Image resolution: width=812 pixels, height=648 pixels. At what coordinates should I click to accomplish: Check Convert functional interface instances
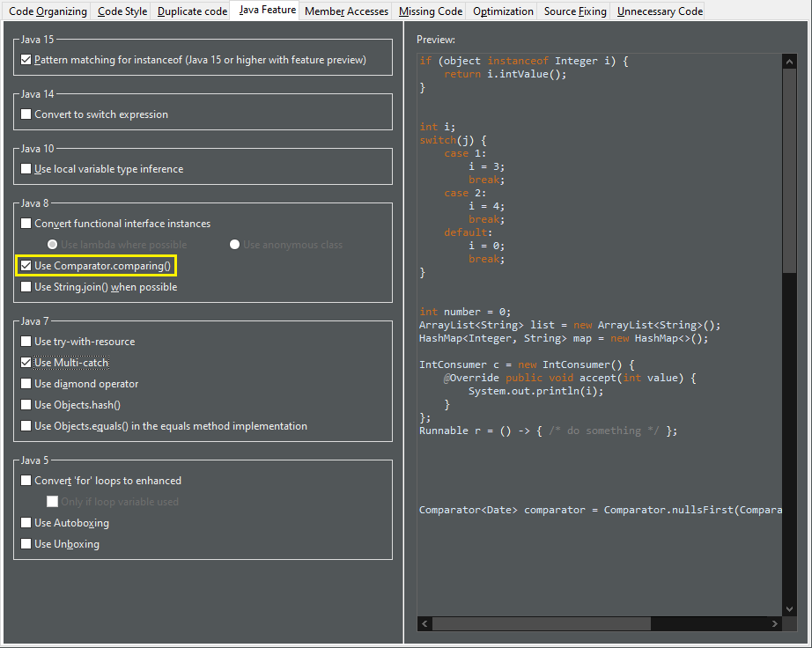(x=26, y=224)
